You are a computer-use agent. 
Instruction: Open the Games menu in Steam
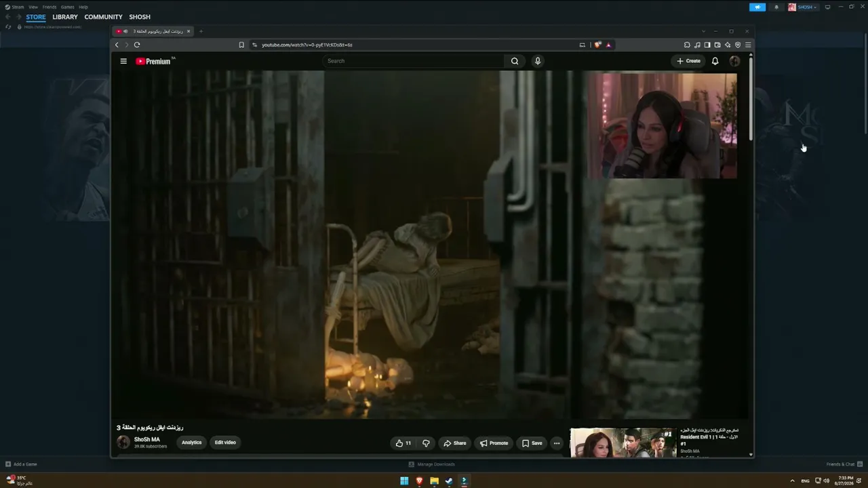coord(68,7)
